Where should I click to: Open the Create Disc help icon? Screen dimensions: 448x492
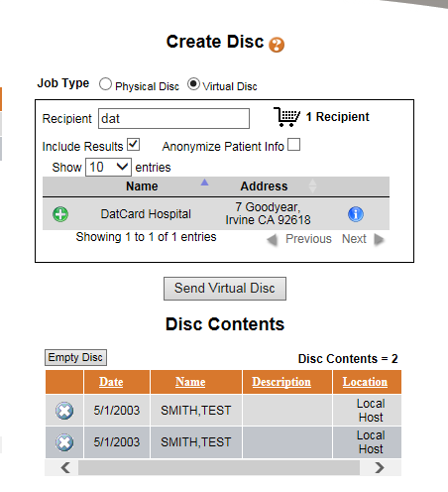277,45
